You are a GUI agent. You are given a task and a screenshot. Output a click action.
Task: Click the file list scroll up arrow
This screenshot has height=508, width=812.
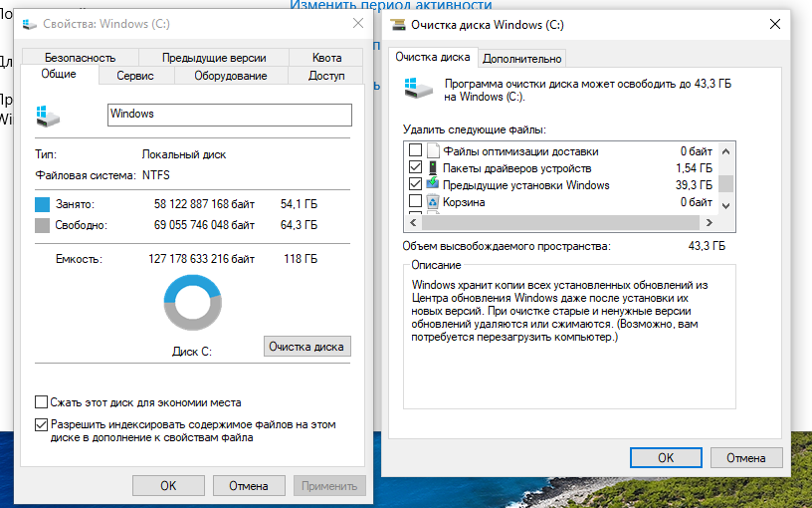[x=726, y=151]
